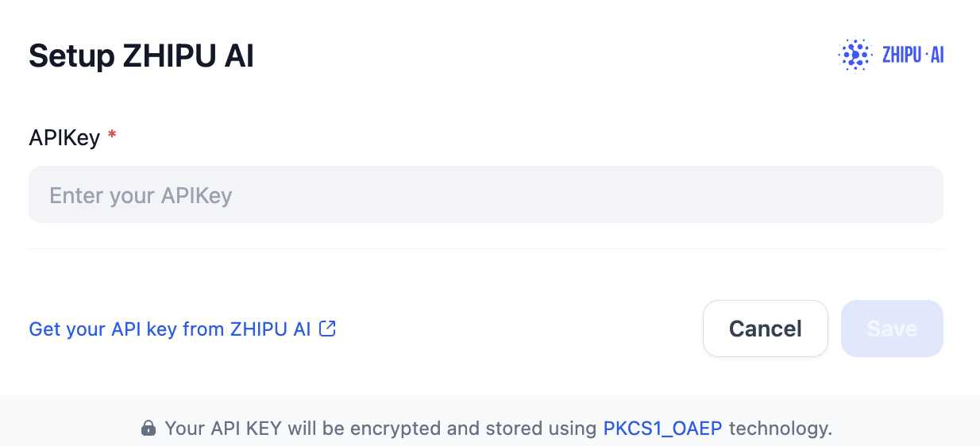The height and width of the screenshot is (446, 980).
Task: Click the red required asterisk next to APIKey
Action: pyautogui.click(x=112, y=136)
